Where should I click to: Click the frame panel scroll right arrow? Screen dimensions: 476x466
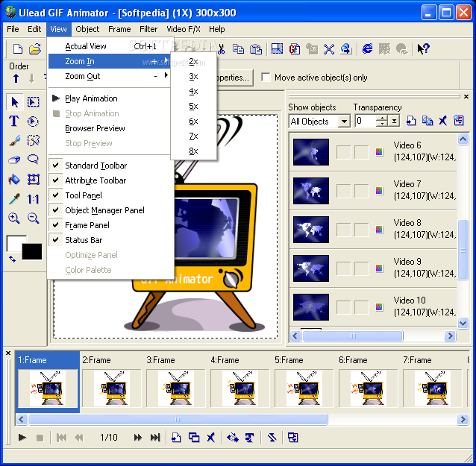click(463, 420)
